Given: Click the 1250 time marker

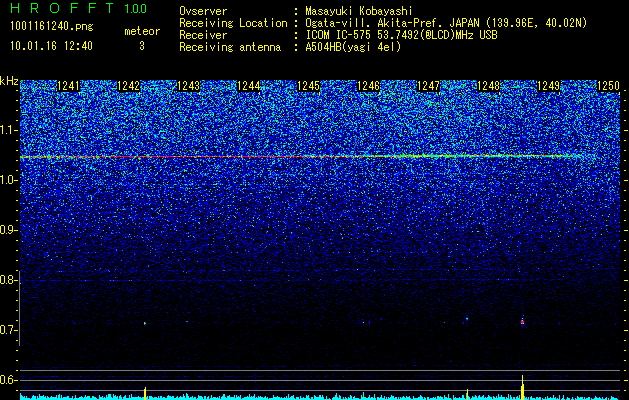Looking at the screenshot, I should (609, 86).
